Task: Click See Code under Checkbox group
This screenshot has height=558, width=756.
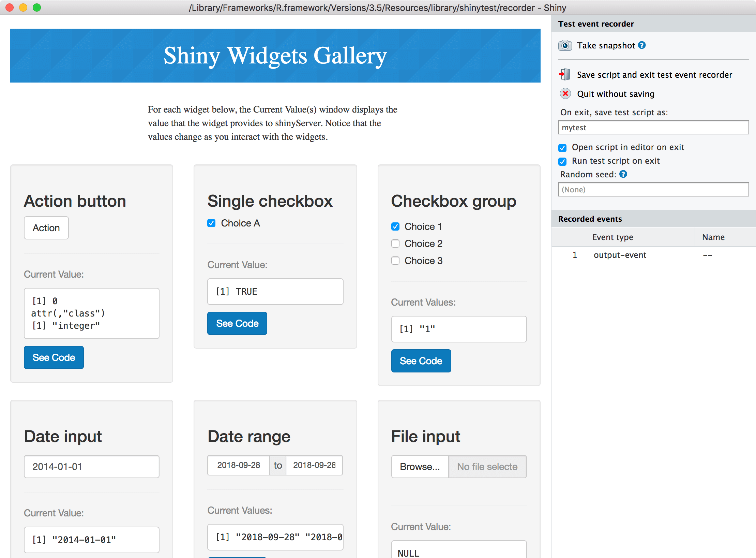Action: pos(421,361)
